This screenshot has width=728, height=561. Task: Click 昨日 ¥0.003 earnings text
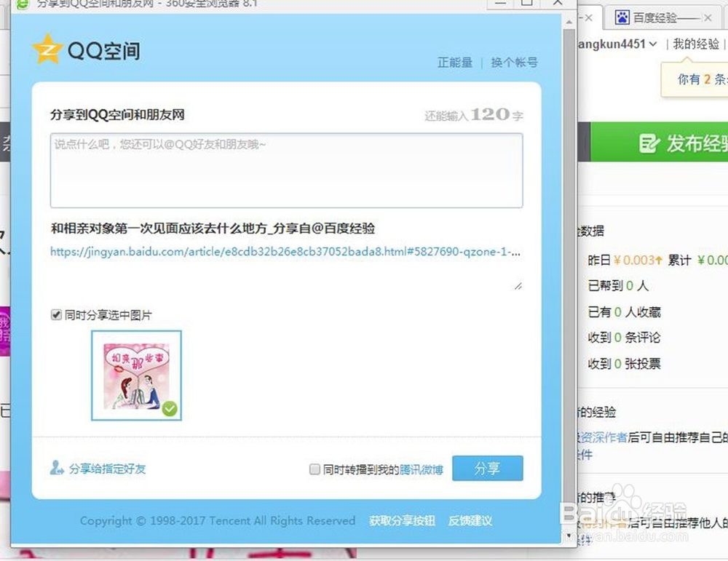pyautogui.click(x=625, y=260)
